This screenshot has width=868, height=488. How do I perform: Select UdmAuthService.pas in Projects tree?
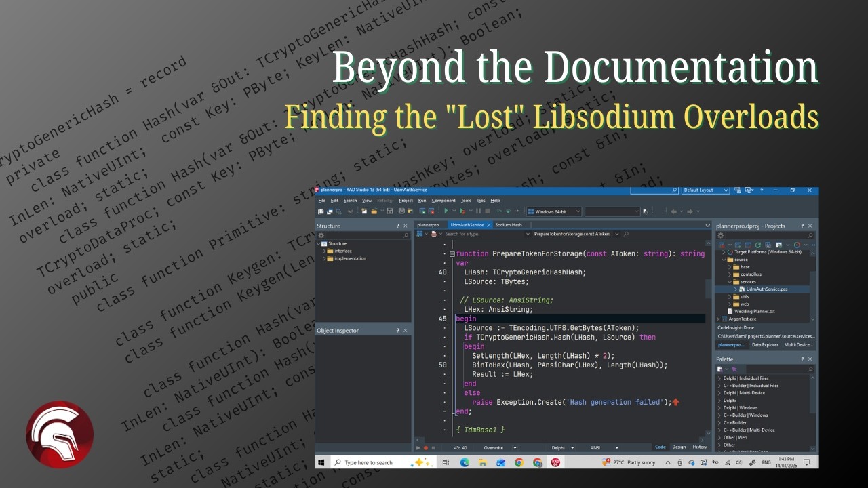[767, 289]
